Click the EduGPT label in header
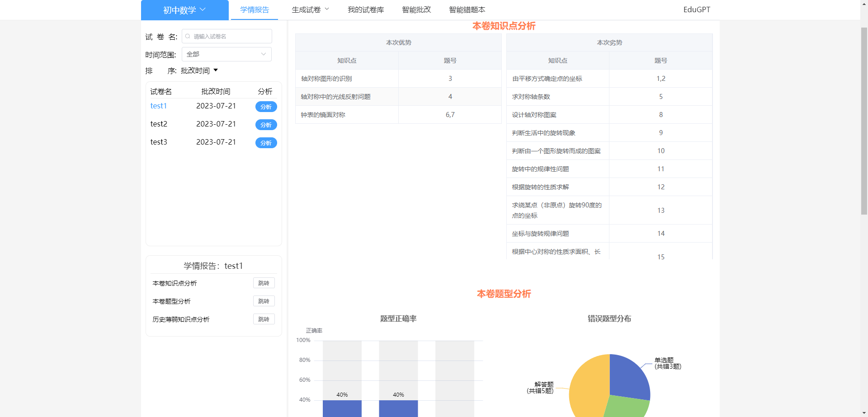 point(697,10)
